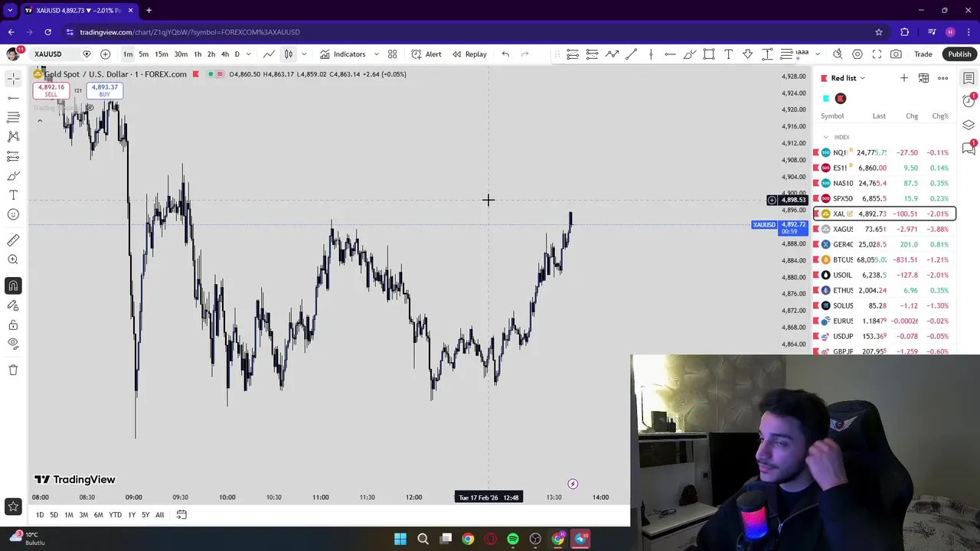This screenshot has width=980, height=551.
Task: Select arrow down marker in the floating toolbar
Action: point(748,54)
